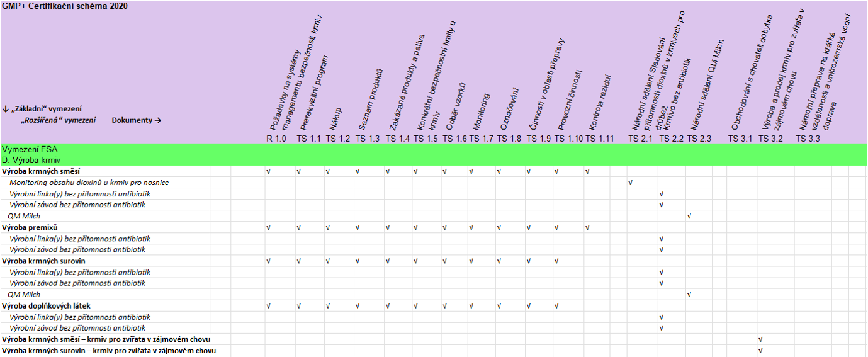The height and width of the screenshot is (357, 868).
Task: Click the R 1.0 checkmark for Výroba premixů
Action: (268, 227)
